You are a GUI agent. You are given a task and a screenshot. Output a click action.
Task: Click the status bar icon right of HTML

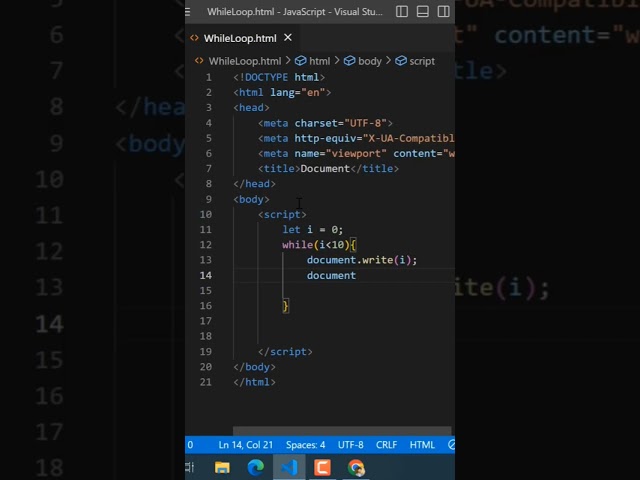(x=451, y=445)
